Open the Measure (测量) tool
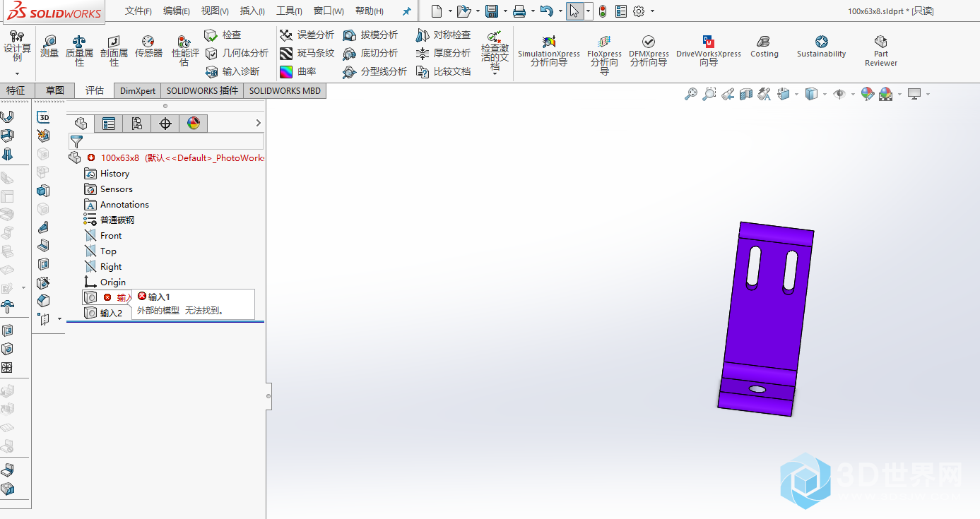Viewport: 980px width, 519px height. pyautogui.click(x=49, y=47)
